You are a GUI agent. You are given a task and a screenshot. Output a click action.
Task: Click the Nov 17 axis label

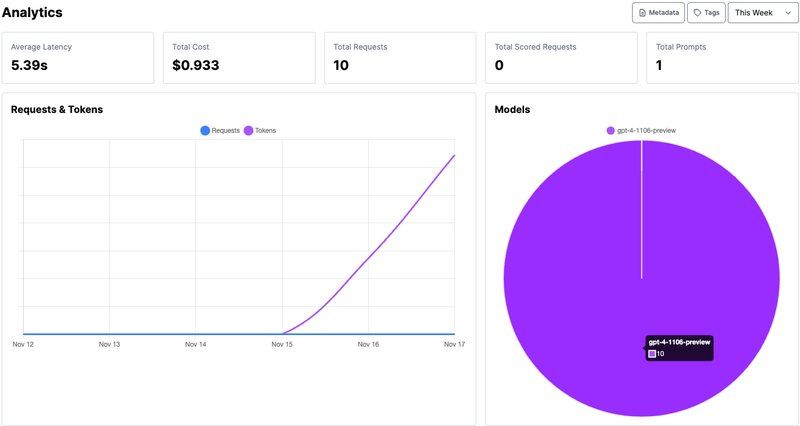point(455,344)
